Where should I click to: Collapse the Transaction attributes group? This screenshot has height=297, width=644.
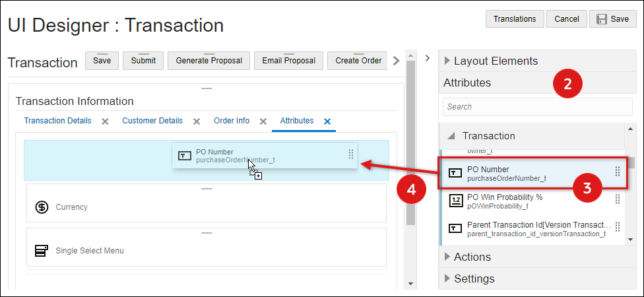tap(451, 136)
